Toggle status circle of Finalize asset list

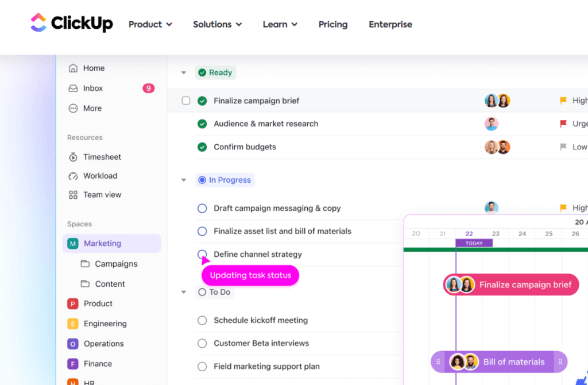202,231
